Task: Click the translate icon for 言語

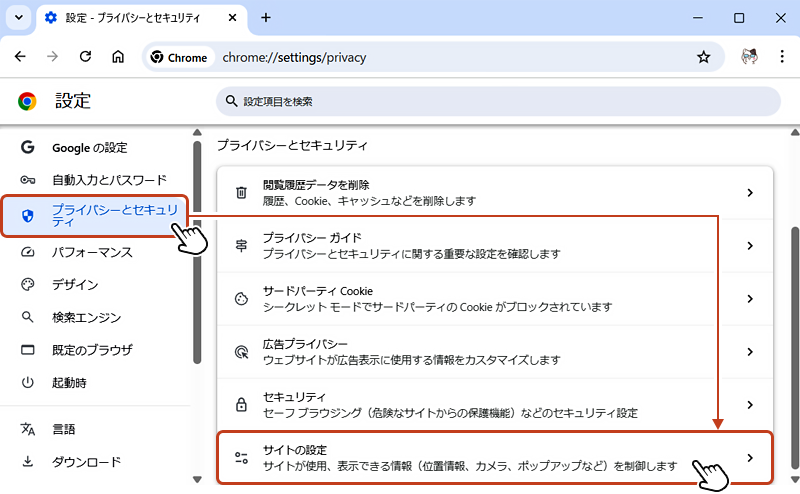Action: (x=28, y=429)
